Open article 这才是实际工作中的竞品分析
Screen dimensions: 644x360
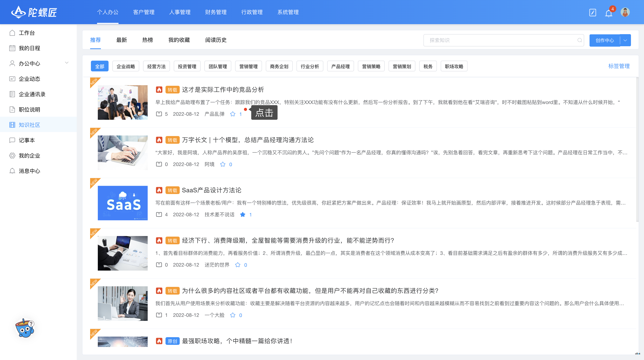(x=223, y=90)
